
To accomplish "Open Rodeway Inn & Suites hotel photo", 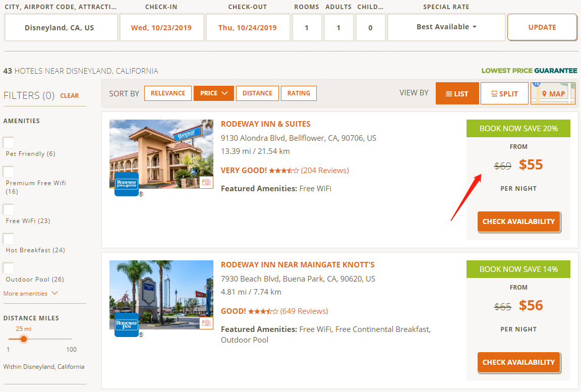I will pyautogui.click(x=161, y=154).
